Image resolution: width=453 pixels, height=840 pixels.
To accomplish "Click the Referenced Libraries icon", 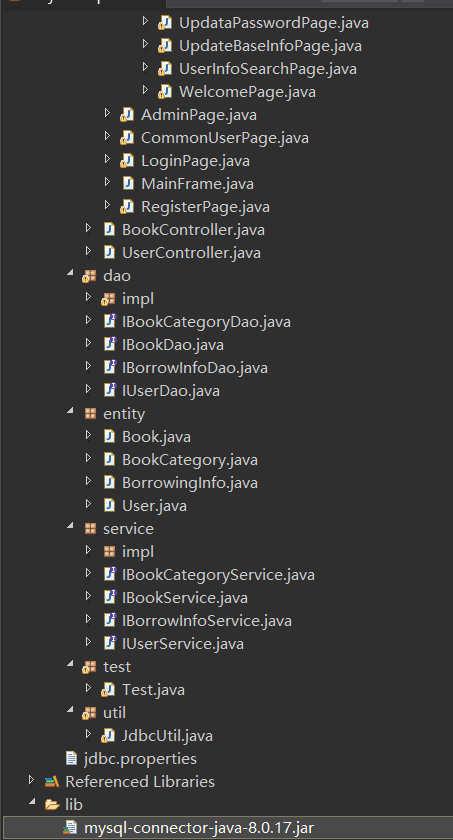I will [52, 782].
